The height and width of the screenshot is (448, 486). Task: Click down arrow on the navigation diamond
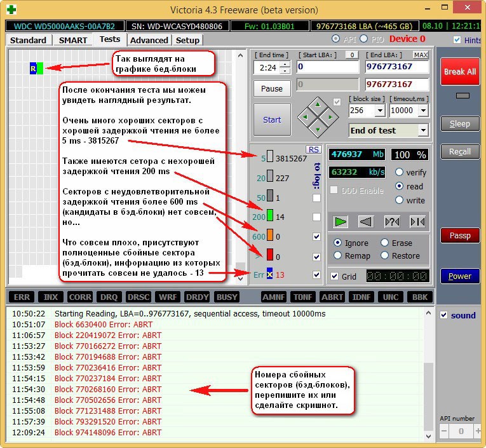(x=318, y=130)
